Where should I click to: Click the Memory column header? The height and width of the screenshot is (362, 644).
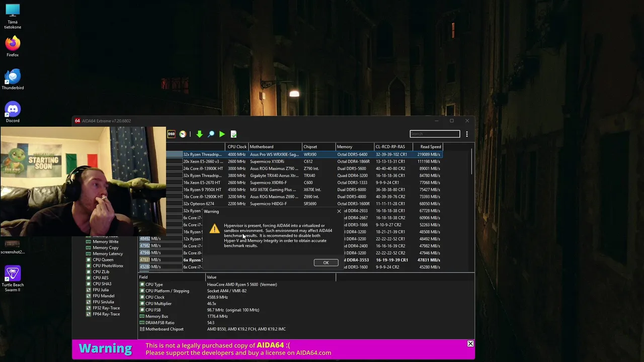pos(355,147)
